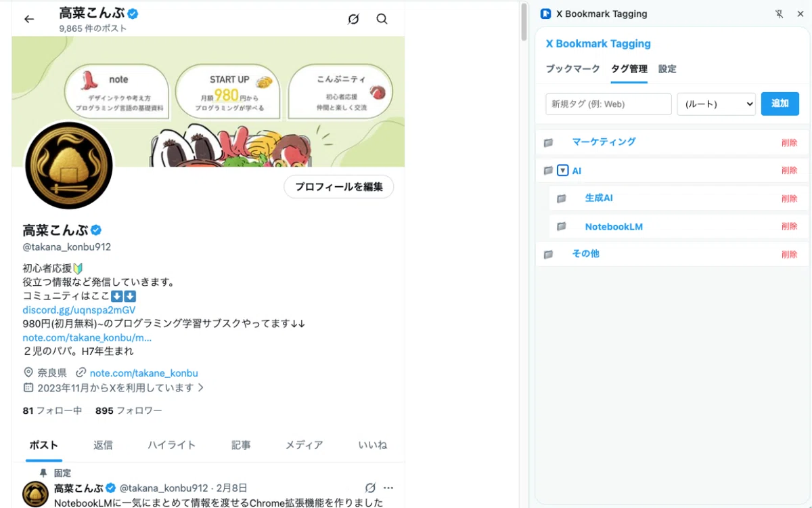Switch to the タグ管理 tab
812x508 pixels.
click(x=629, y=69)
